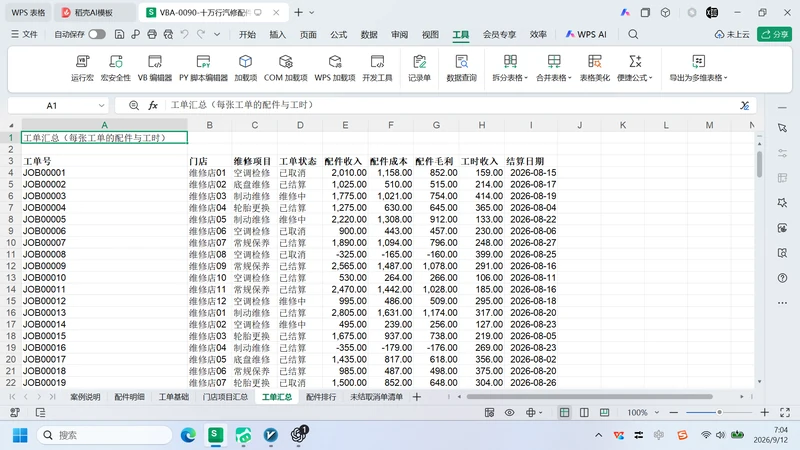Click the fx insert function icon
The width and height of the screenshot is (800, 450).
pyautogui.click(x=153, y=105)
